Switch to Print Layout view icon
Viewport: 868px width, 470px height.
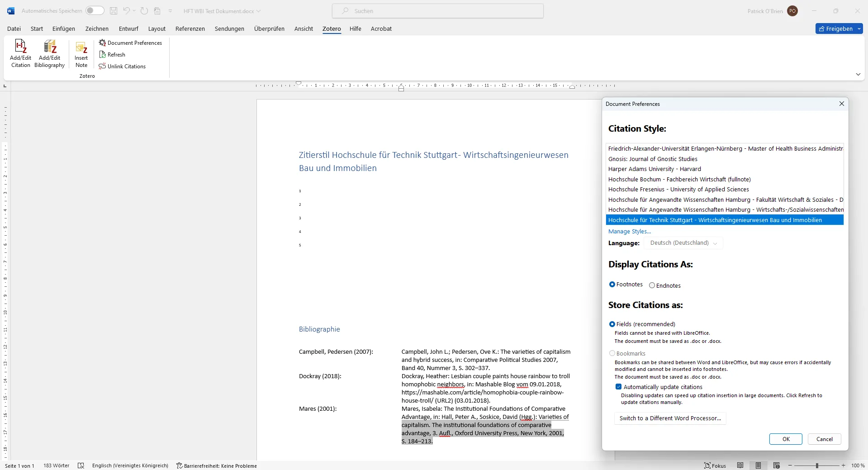point(759,465)
